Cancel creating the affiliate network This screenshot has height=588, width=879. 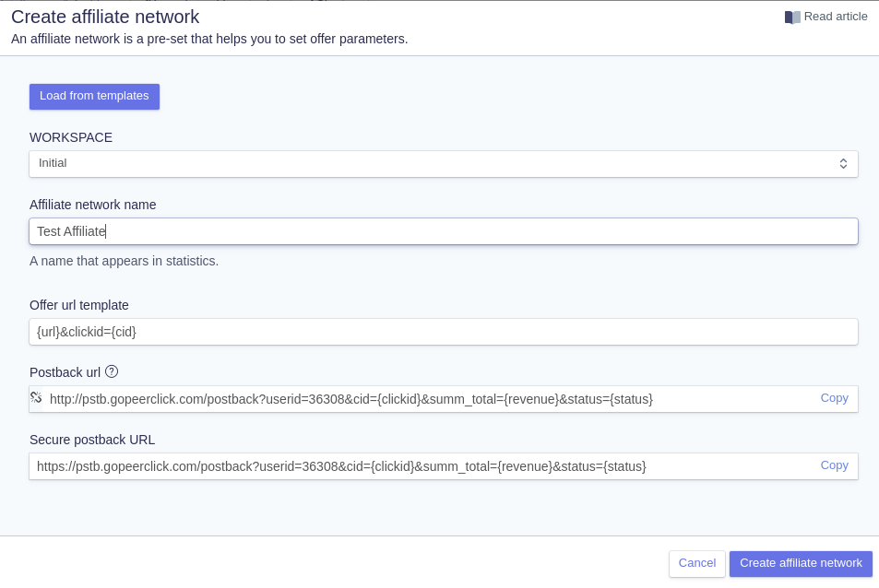pyautogui.click(x=696, y=563)
